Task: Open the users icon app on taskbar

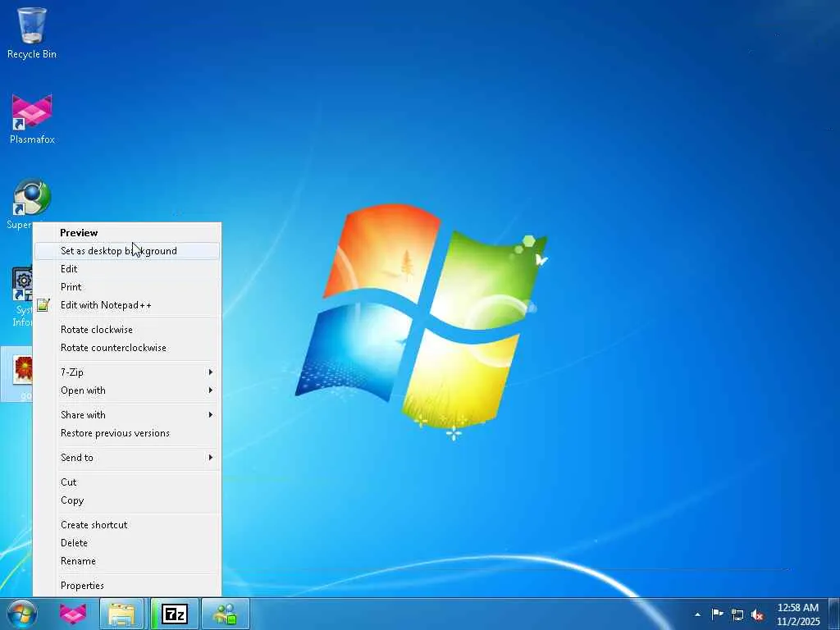Action: point(226,614)
